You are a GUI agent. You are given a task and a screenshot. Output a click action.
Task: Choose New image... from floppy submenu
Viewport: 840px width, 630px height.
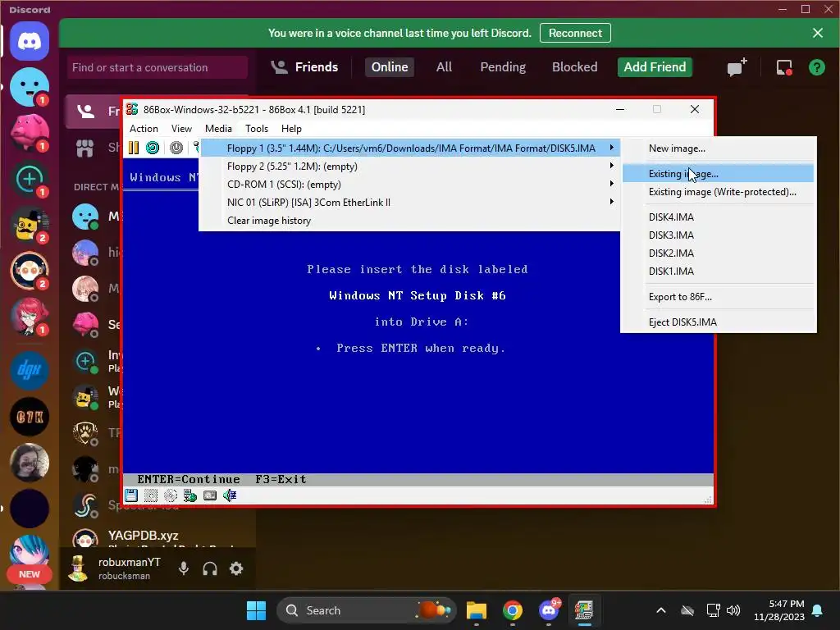click(719, 148)
